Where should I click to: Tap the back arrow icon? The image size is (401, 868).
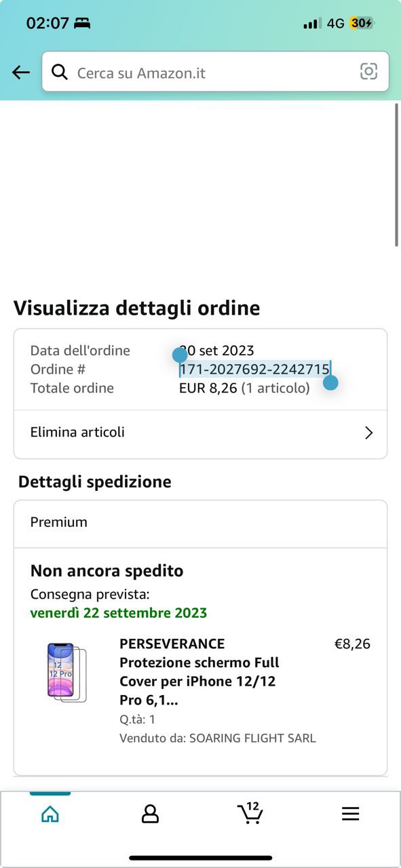[21, 73]
